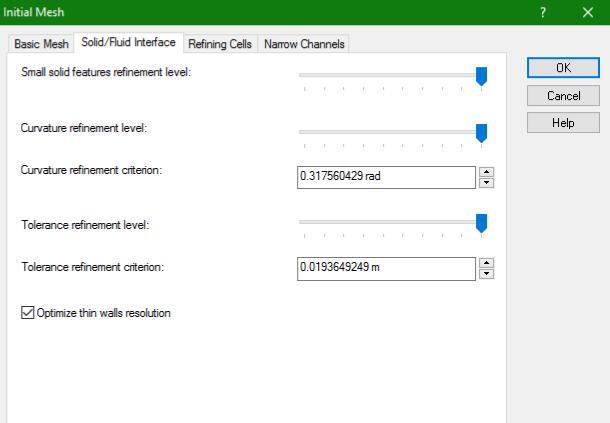
Task: Open the Narrow Channels tab
Action: tap(304, 44)
